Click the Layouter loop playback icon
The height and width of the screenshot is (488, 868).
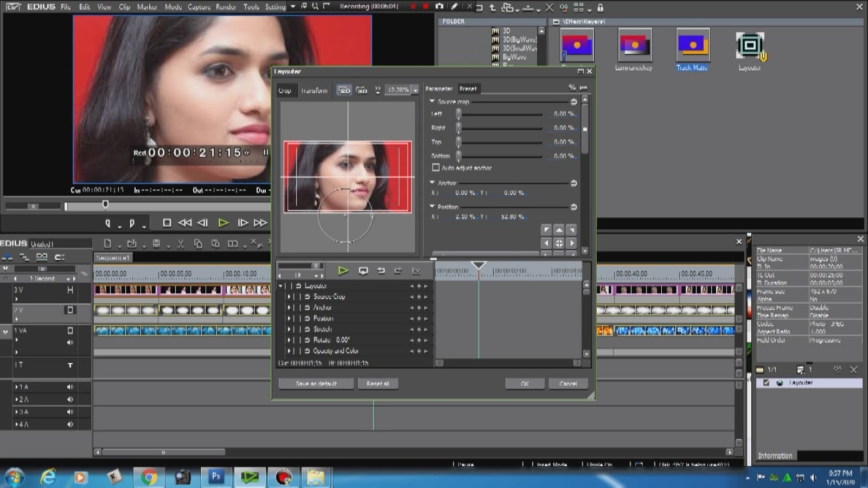click(x=363, y=271)
